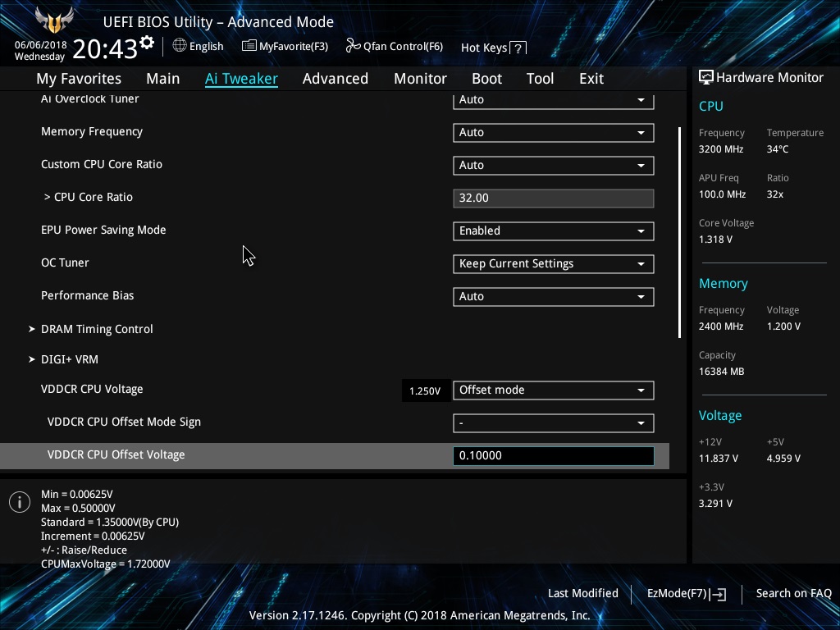Open the Memory Frequency dropdown
The height and width of the screenshot is (630, 840).
[554, 133]
